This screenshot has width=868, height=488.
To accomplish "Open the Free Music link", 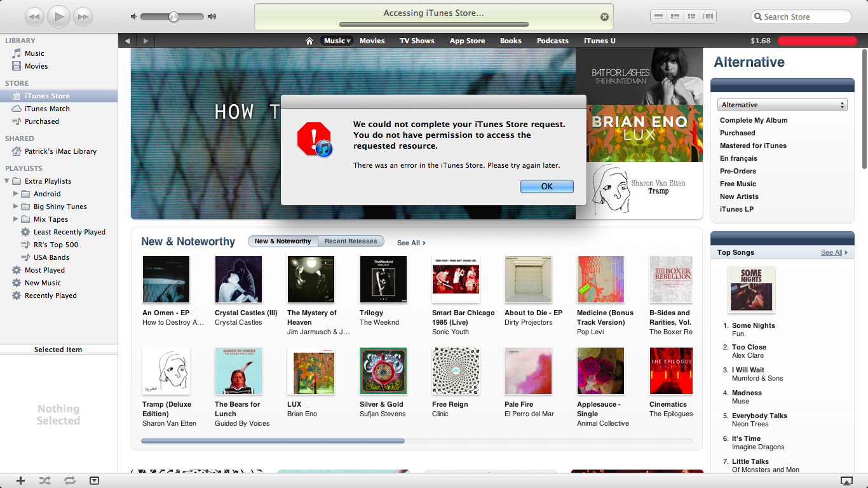I will click(738, 184).
